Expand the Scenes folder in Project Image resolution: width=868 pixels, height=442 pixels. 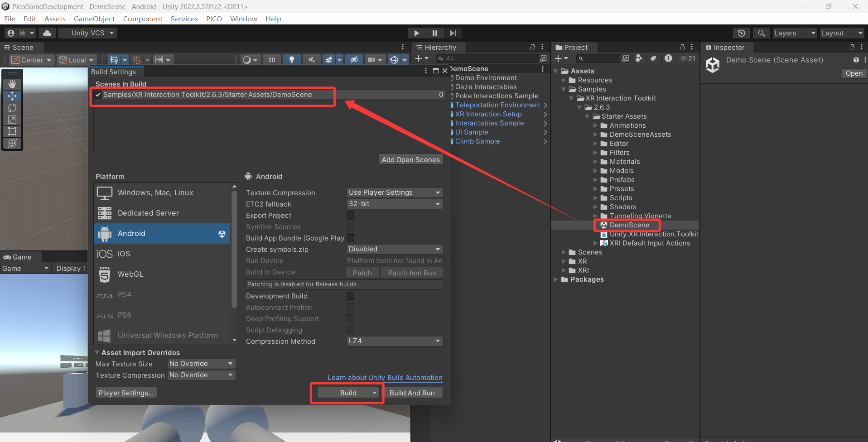point(564,252)
